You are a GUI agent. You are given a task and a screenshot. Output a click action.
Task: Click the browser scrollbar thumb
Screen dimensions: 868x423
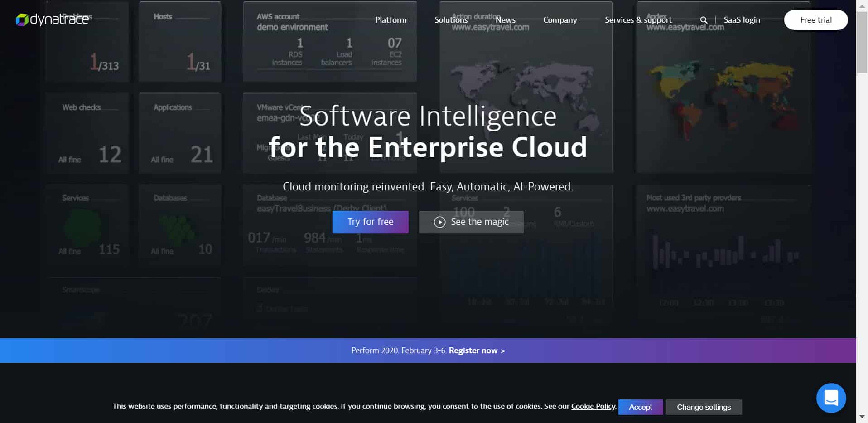pyautogui.click(x=862, y=43)
